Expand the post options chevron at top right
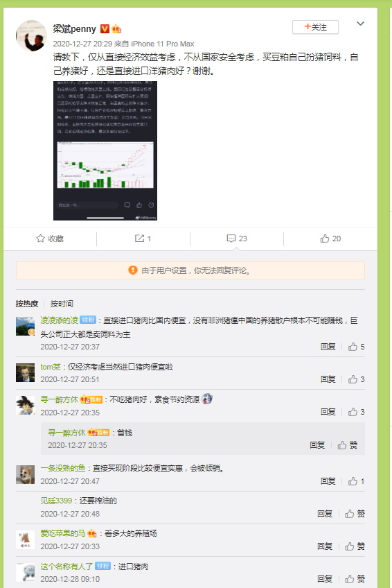This screenshot has width=392, height=588. point(360,24)
